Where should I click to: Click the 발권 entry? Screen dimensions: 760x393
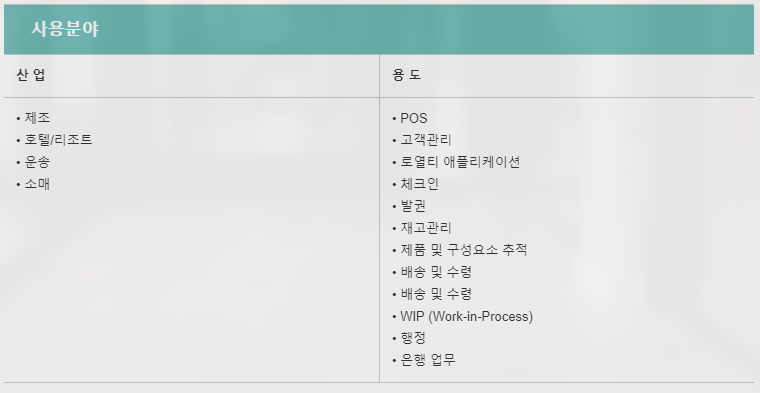click(413, 206)
